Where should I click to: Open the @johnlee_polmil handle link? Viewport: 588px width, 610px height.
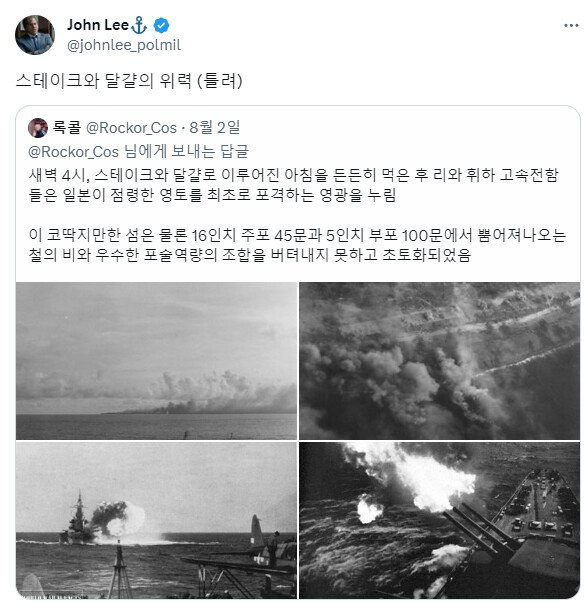(x=124, y=45)
